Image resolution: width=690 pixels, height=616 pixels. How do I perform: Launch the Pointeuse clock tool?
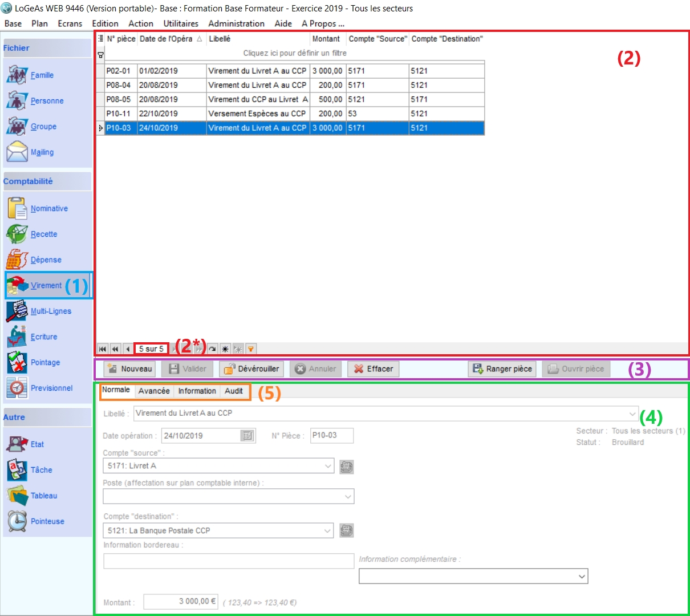click(x=47, y=521)
